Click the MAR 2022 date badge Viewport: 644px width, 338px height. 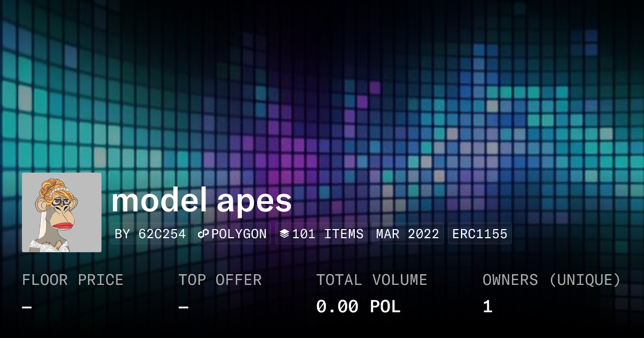pyautogui.click(x=407, y=233)
